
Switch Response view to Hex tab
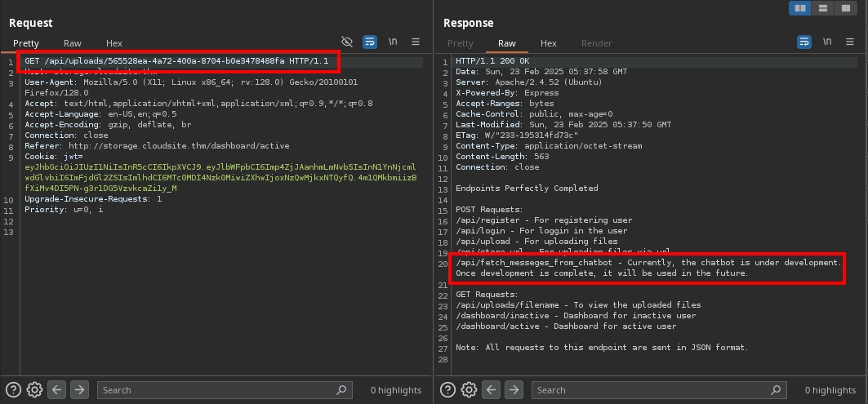[x=549, y=43]
